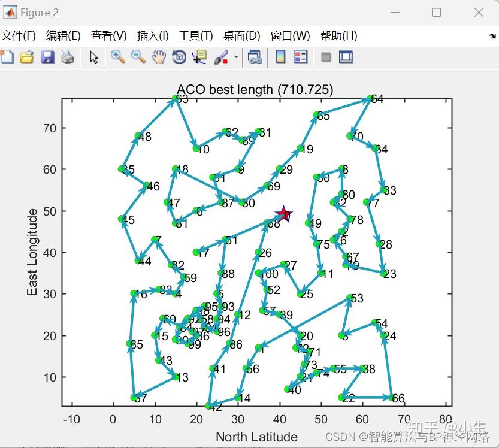Image resolution: width=499 pixels, height=448 pixels.
Task: Print the figure
Action: [x=68, y=57]
